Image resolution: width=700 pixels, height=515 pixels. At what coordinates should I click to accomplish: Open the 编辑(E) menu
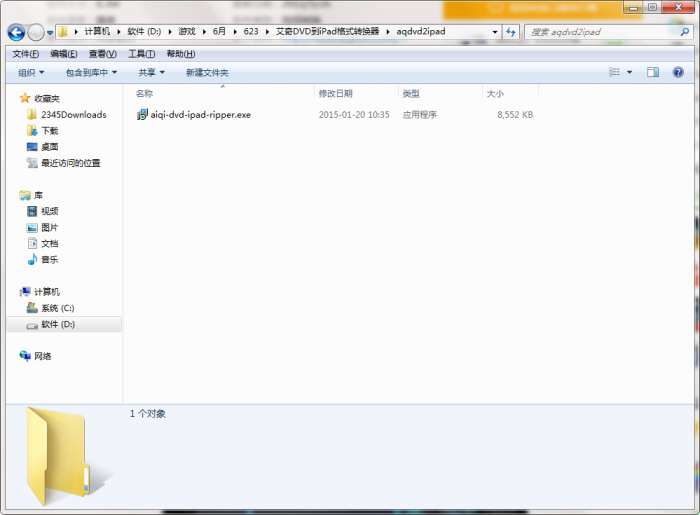tap(64, 54)
